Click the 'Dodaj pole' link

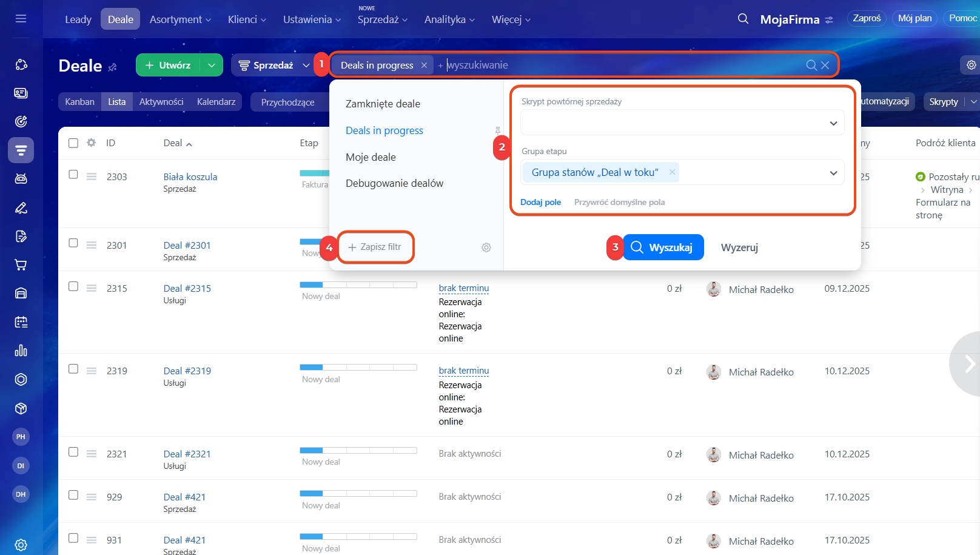(x=540, y=202)
